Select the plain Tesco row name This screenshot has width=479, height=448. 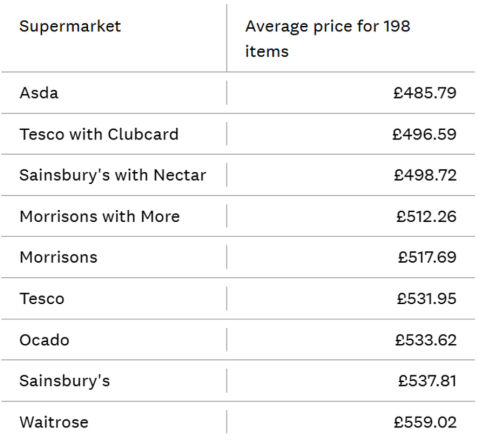point(42,299)
